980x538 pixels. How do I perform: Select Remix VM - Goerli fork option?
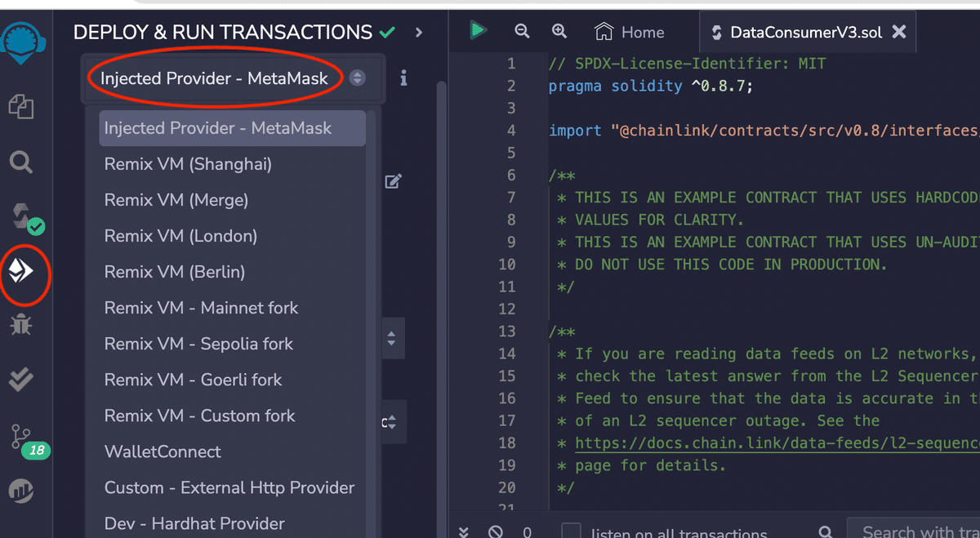(232, 380)
